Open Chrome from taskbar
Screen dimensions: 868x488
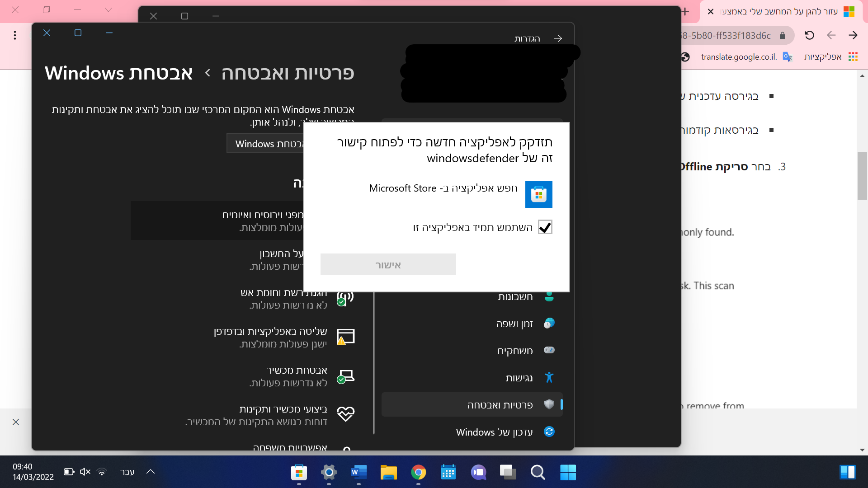pyautogui.click(x=418, y=473)
